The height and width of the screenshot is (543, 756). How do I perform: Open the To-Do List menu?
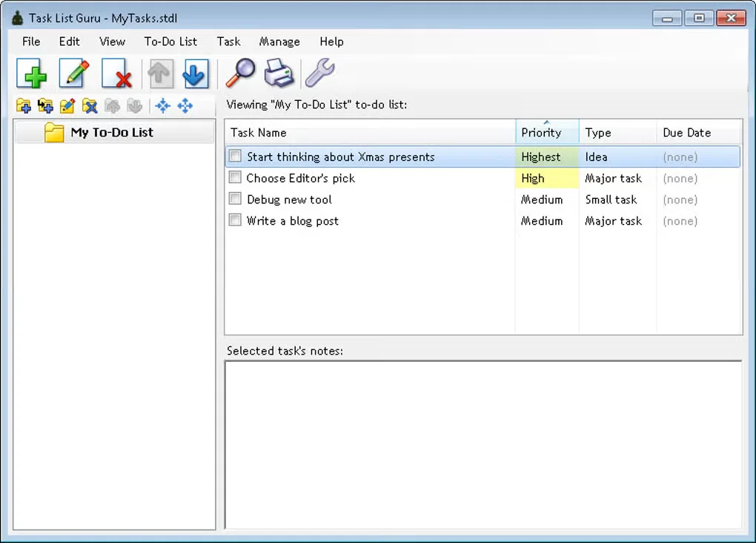[x=170, y=42]
